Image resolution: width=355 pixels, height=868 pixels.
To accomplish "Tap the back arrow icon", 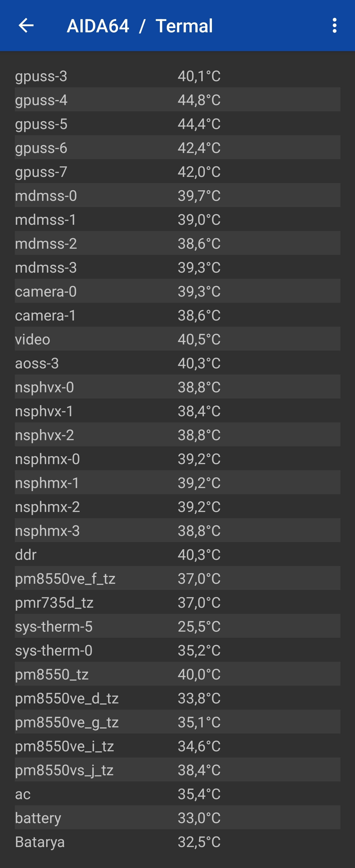I will coord(26,26).
